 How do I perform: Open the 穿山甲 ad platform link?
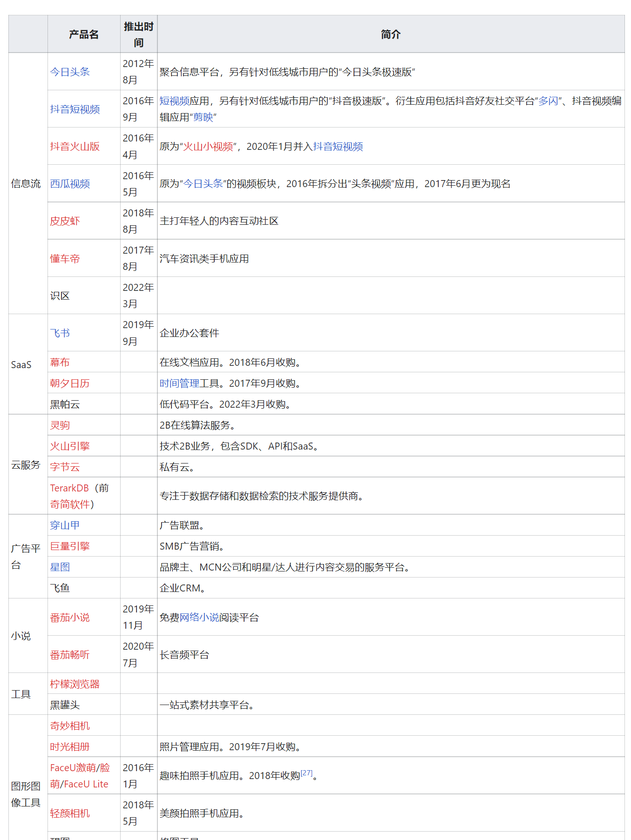coord(65,525)
